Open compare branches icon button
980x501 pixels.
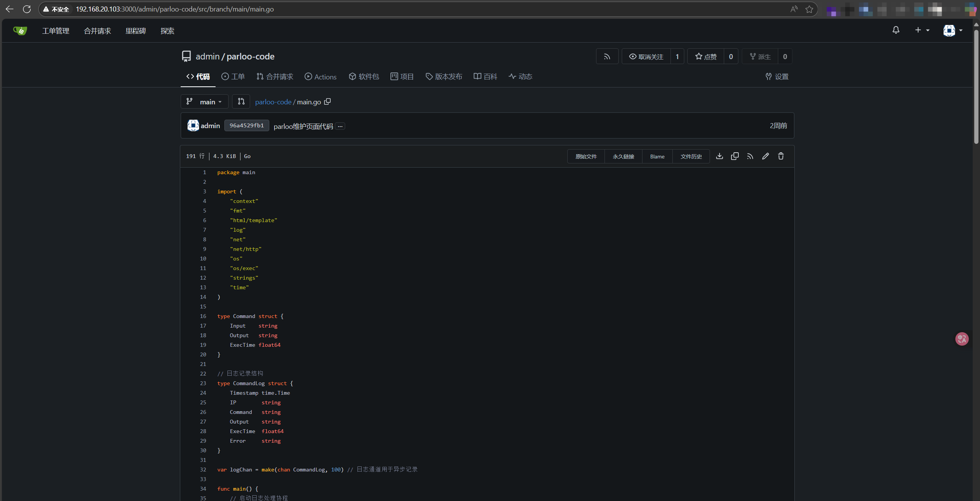tap(241, 102)
